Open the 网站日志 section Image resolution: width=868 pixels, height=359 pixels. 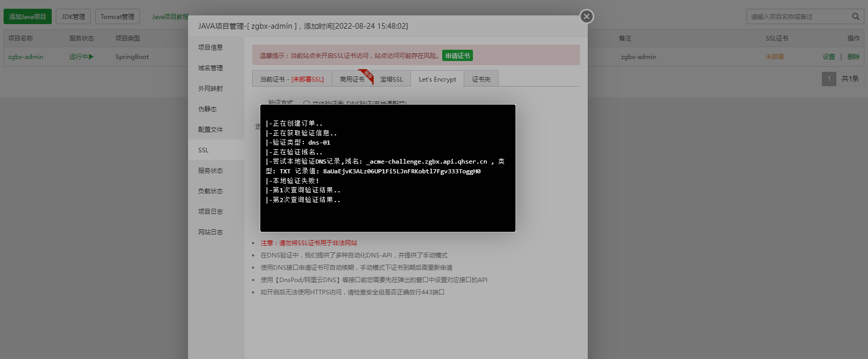(211, 232)
